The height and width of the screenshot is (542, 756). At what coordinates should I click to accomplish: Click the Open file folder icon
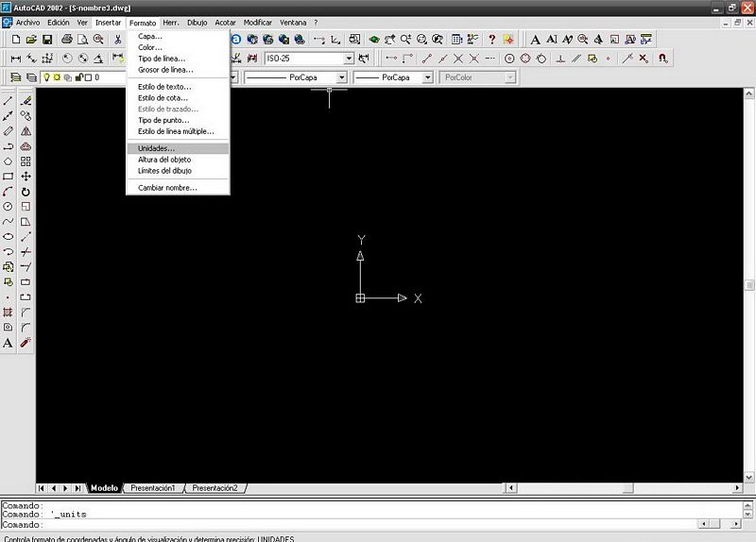[31, 40]
